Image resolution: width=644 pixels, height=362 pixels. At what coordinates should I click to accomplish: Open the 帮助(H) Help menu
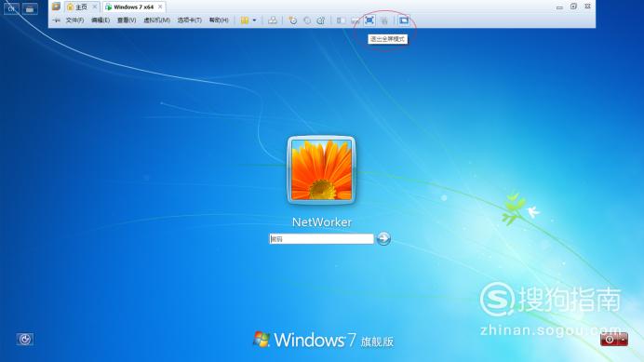219,20
